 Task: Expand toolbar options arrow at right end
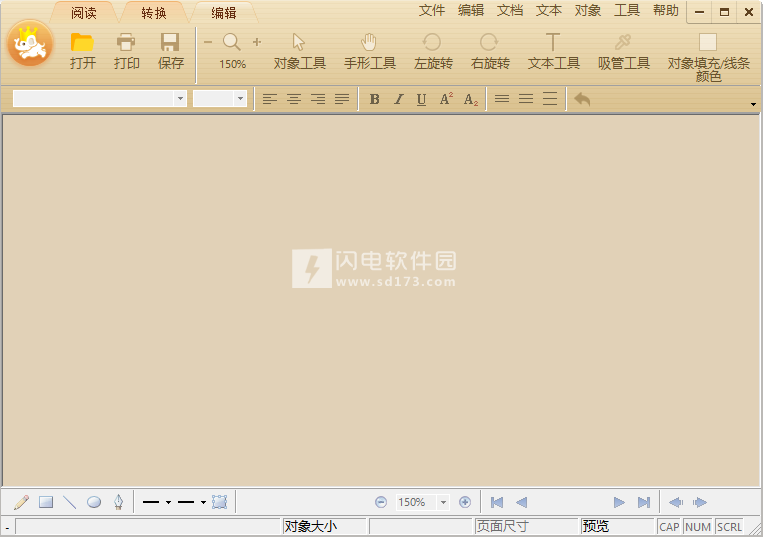(x=753, y=104)
